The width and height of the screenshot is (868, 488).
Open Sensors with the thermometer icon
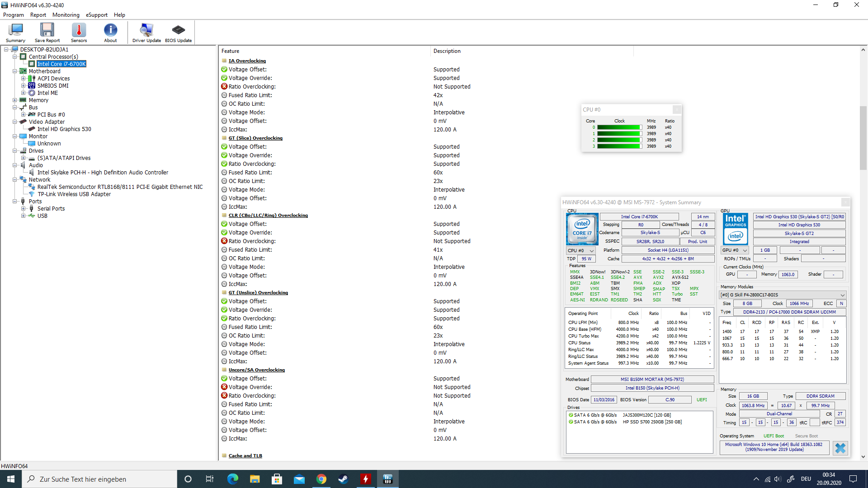coord(79,32)
